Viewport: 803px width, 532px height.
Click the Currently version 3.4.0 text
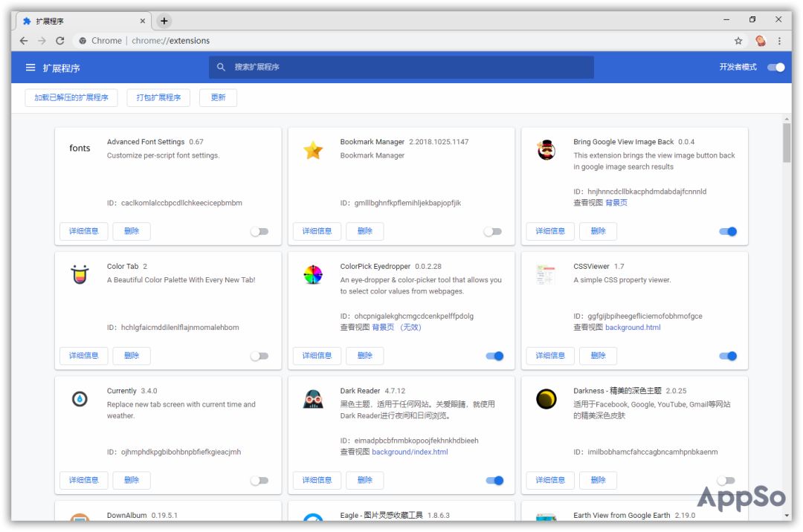tap(149, 391)
